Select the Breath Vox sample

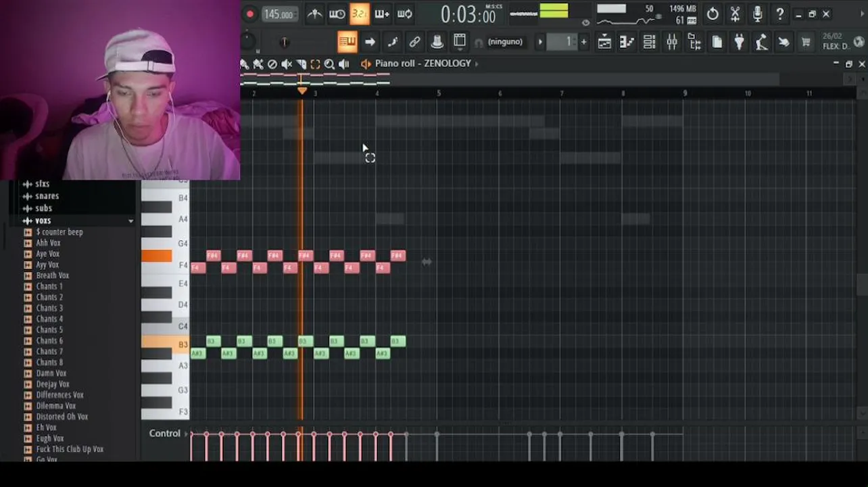pos(53,275)
